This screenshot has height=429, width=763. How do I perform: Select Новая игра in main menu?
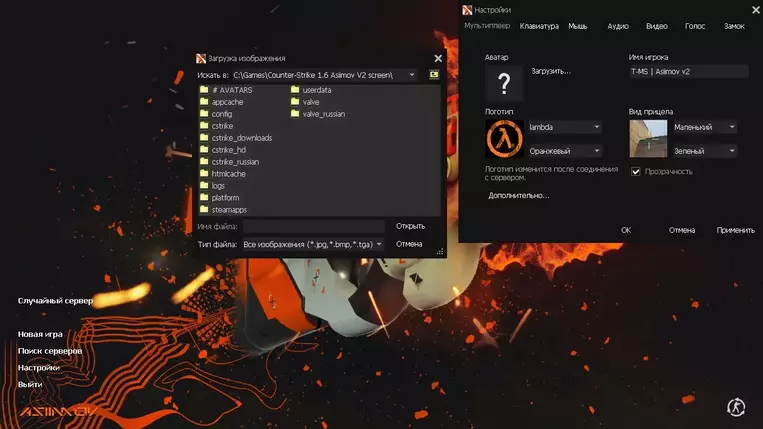(40, 334)
